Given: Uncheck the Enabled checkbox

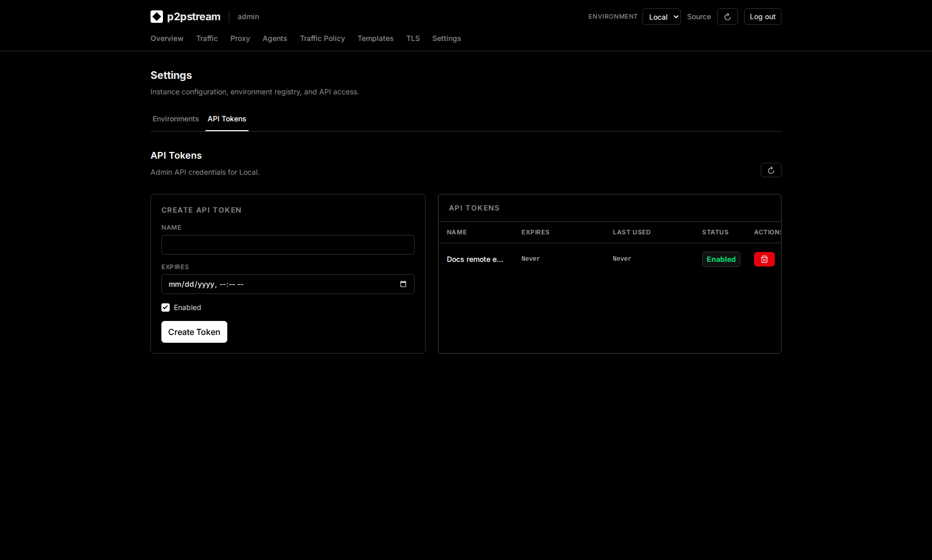Looking at the screenshot, I should 166,307.
